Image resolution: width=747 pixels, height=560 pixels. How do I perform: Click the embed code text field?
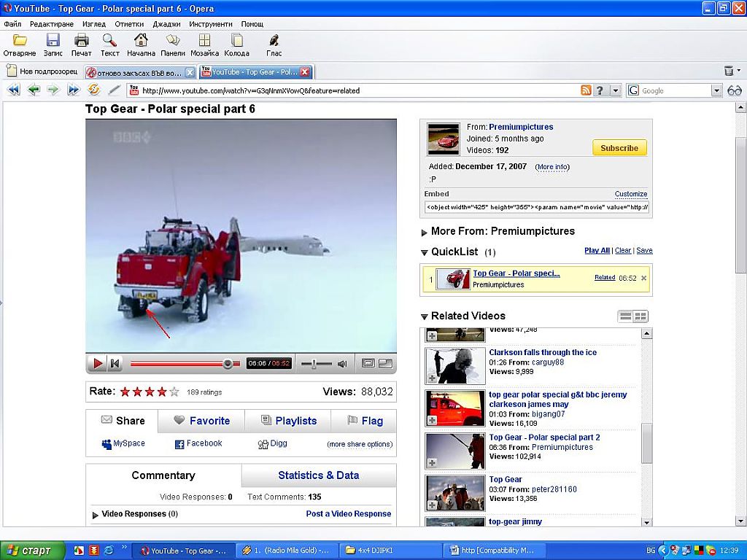(x=537, y=207)
